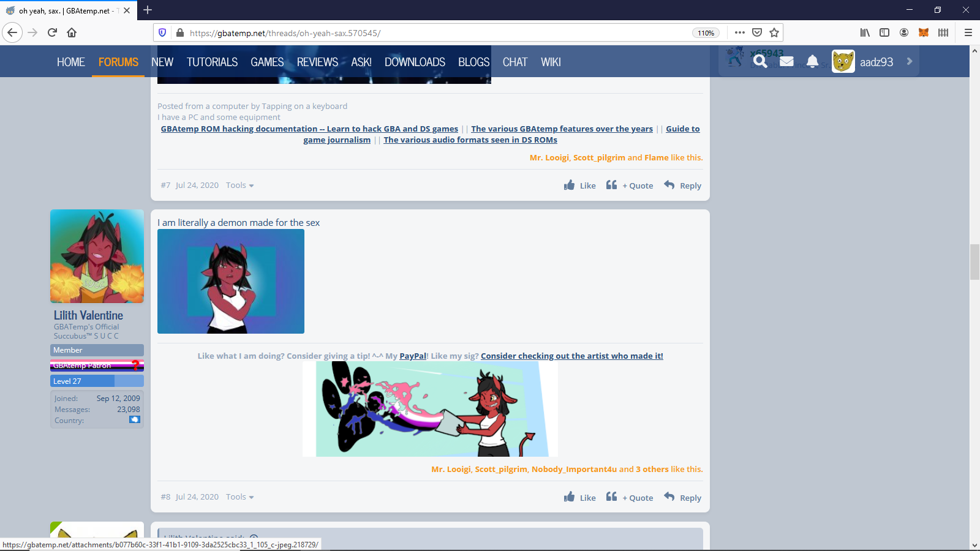980x551 pixels.
Task: Toggle the browser sidebar
Action: tap(884, 32)
